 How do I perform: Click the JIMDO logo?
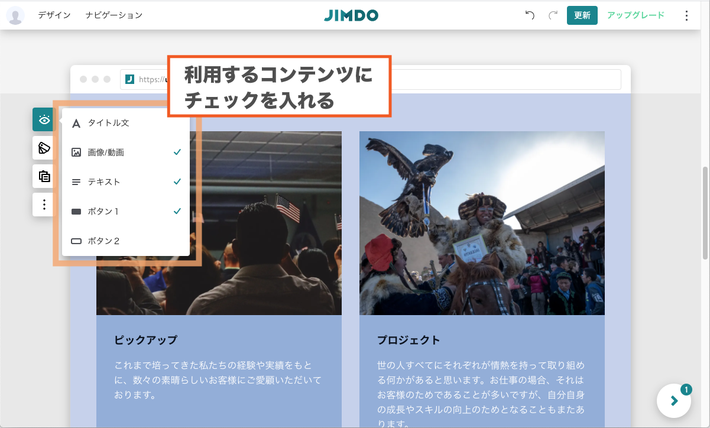[x=351, y=15]
